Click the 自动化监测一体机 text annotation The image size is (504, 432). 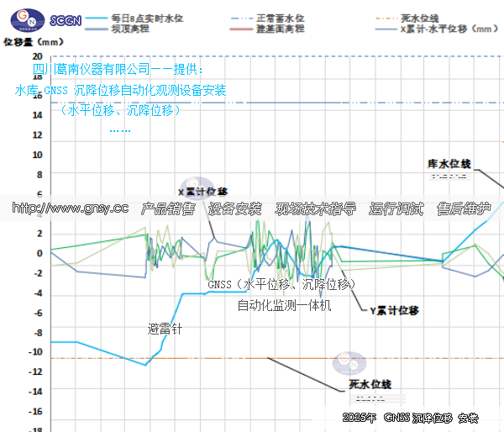[284, 306]
